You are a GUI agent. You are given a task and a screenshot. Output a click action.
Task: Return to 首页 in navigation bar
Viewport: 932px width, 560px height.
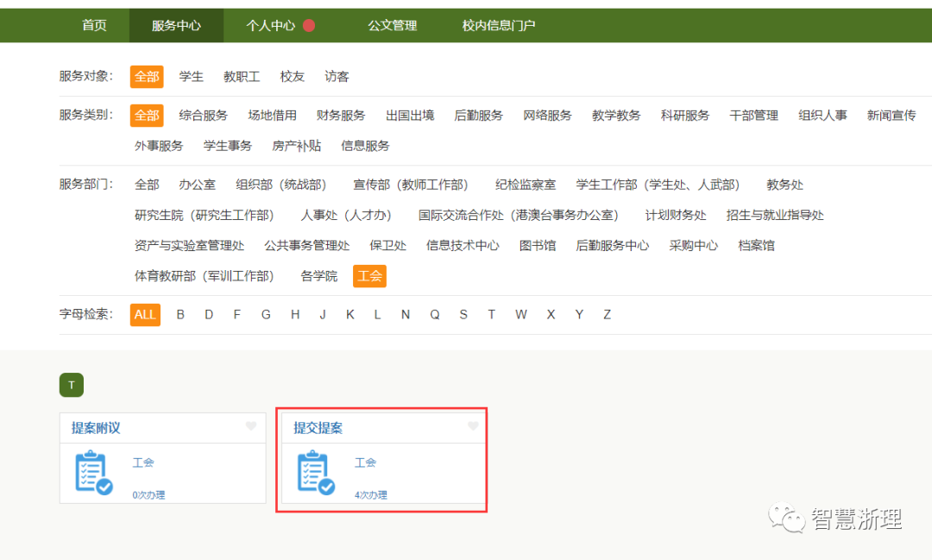tap(94, 26)
